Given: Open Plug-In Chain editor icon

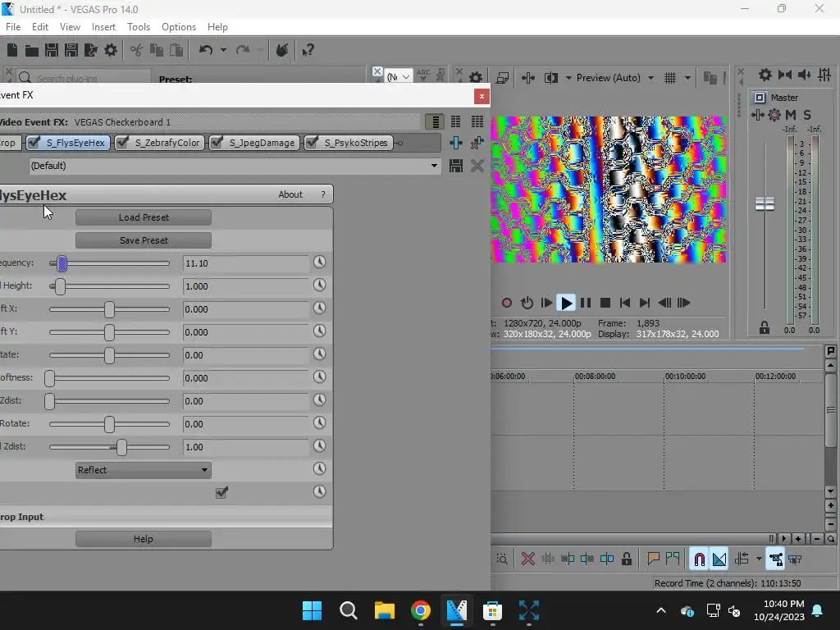Looking at the screenshot, I should (x=456, y=143).
